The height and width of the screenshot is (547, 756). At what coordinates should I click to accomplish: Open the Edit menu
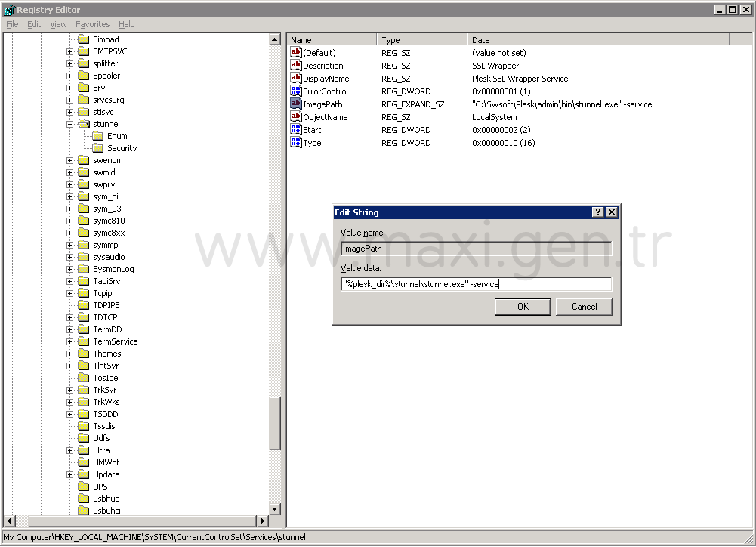pos(34,24)
